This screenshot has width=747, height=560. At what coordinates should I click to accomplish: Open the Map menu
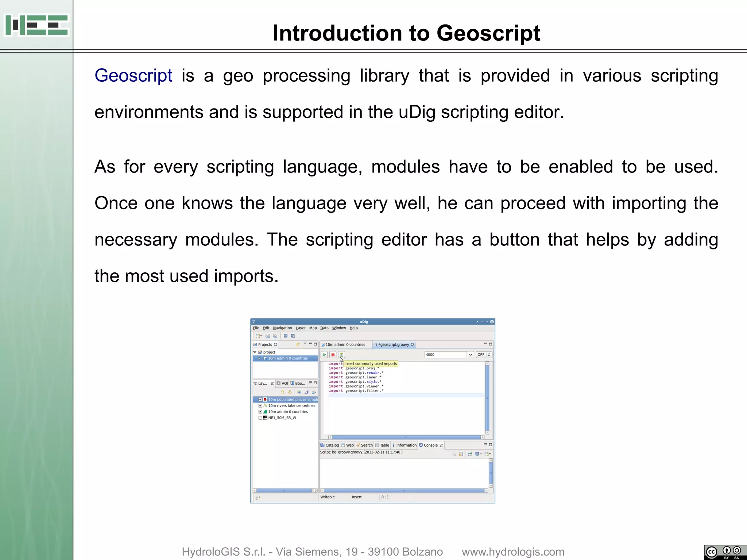pyautogui.click(x=313, y=328)
